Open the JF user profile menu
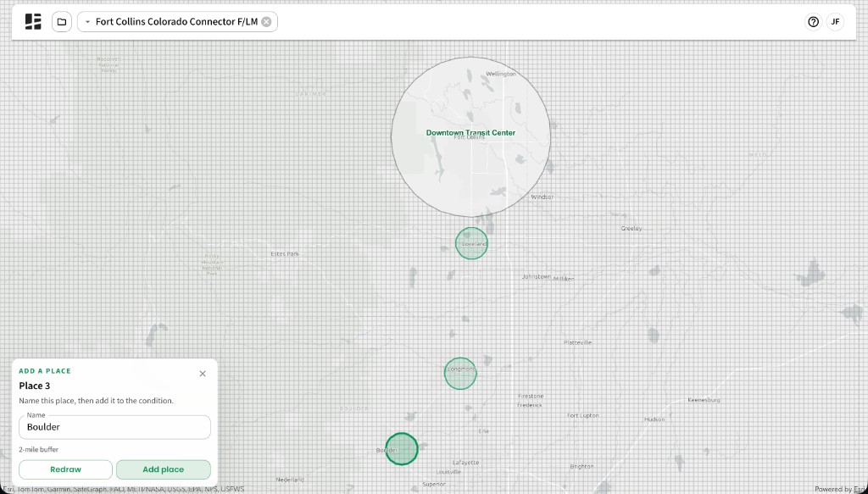 click(x=835, y=21)
